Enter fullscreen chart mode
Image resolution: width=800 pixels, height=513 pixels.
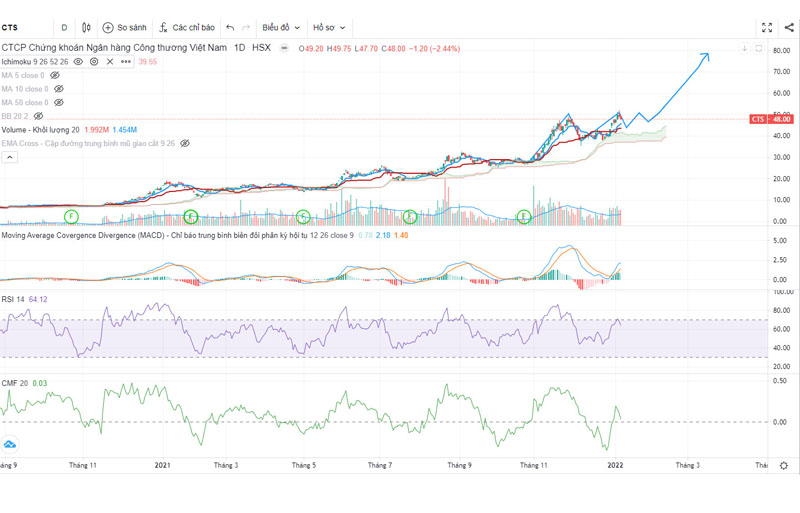(x=767, y=28)
